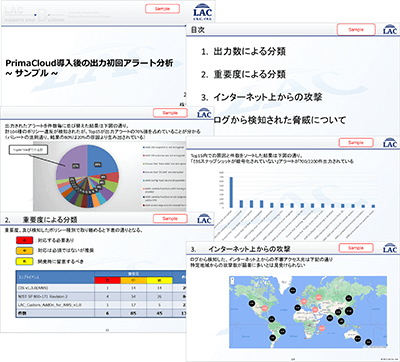Viewport: 400px width, 362px height.
Task: Click the Sample badge on the 重要度による分類 slide
Action: [170, 219]
